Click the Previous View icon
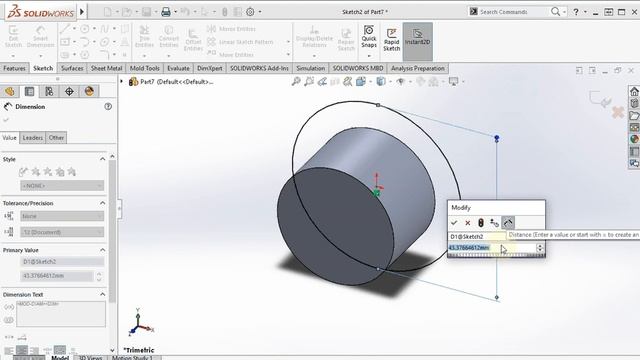Screen dimensions: 640x360 pyautogui.click(x=322, y=82)
